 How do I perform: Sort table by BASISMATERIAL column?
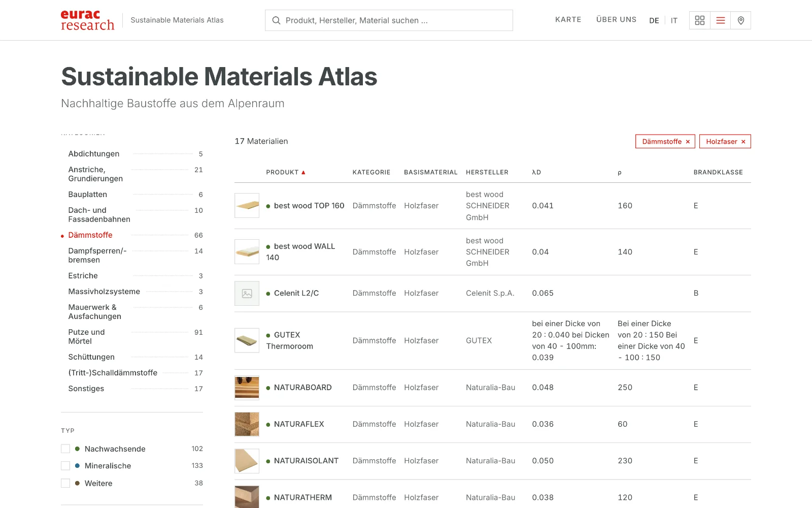pos(431,172)
